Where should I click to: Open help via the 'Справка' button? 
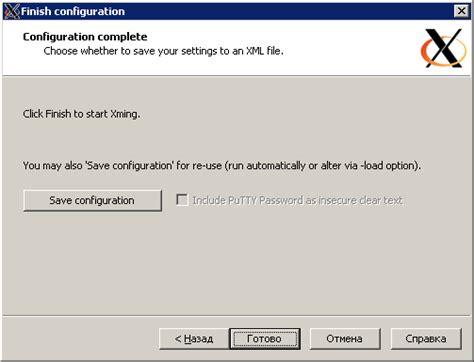coord(426,339)
